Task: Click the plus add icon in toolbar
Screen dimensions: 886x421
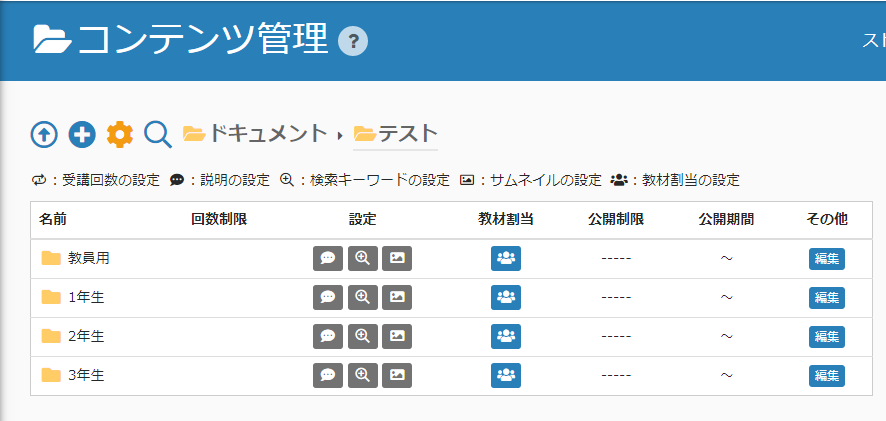Action: pos(82,134)
